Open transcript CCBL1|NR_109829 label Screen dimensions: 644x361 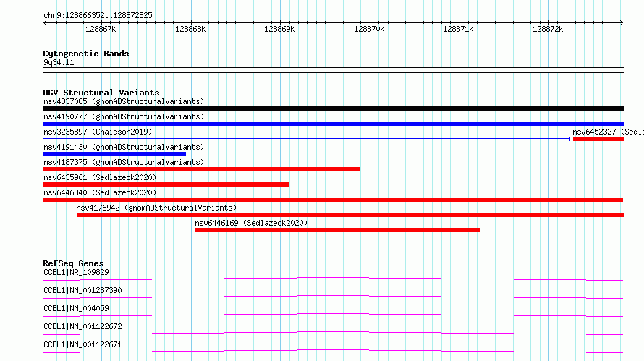76,272
